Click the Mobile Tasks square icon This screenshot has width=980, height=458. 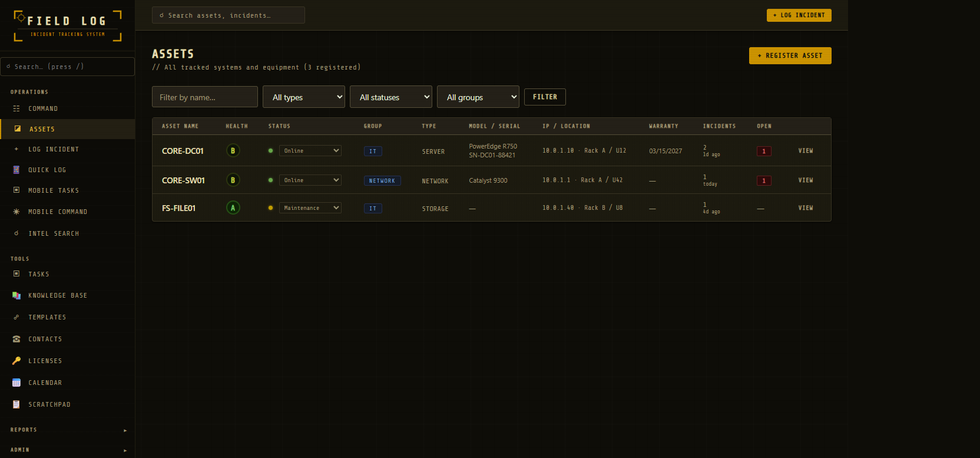16,190
